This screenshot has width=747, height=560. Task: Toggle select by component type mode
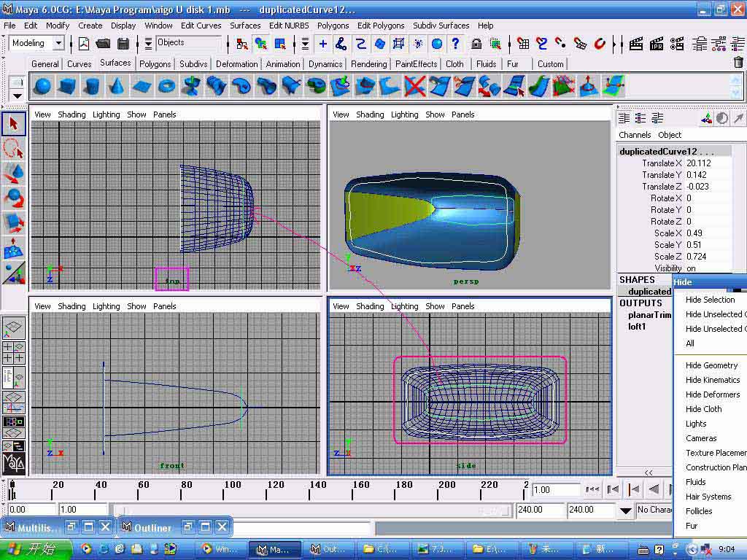pyautogui.click(x=280, y=44)
